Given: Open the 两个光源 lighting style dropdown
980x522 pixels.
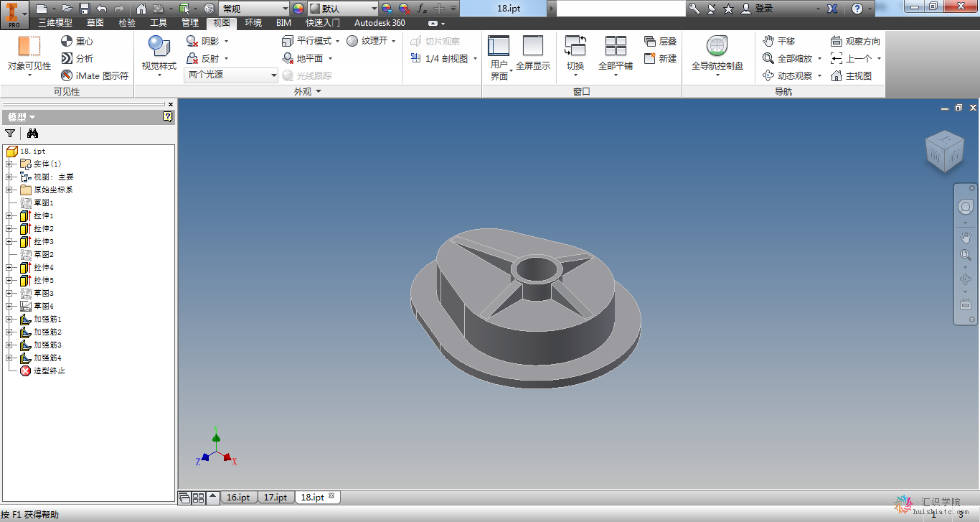Looking at the screenshot, I should (x=232, y=75).
